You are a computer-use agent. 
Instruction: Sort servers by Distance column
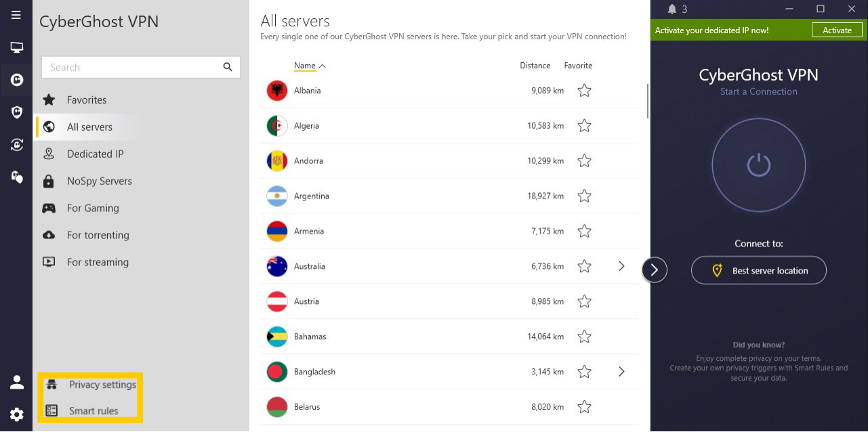(x=535, y=66)
